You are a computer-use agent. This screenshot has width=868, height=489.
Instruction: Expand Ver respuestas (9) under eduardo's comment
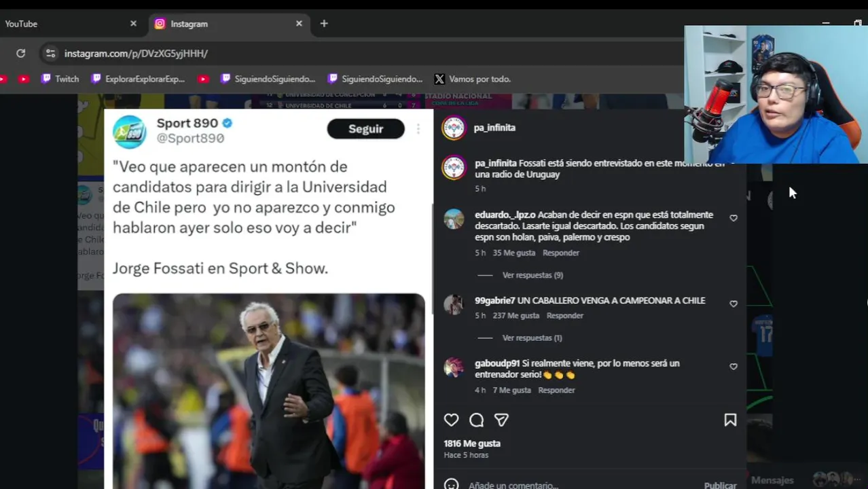click(532, 275)
